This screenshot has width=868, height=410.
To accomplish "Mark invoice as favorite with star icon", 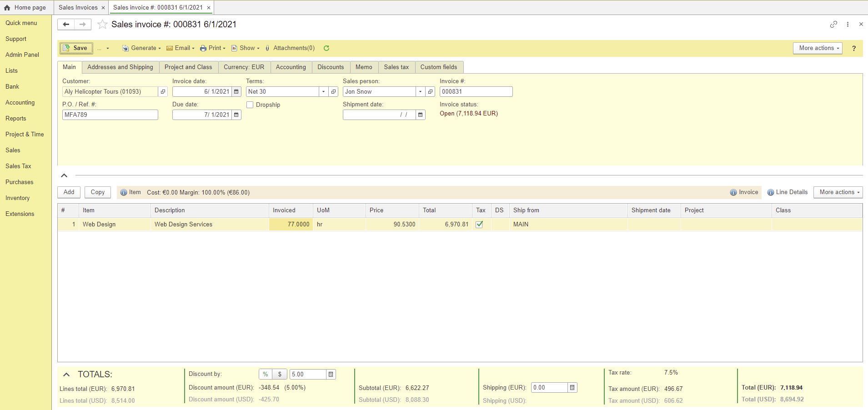I will pyautogui.click(x=103, y=25).
